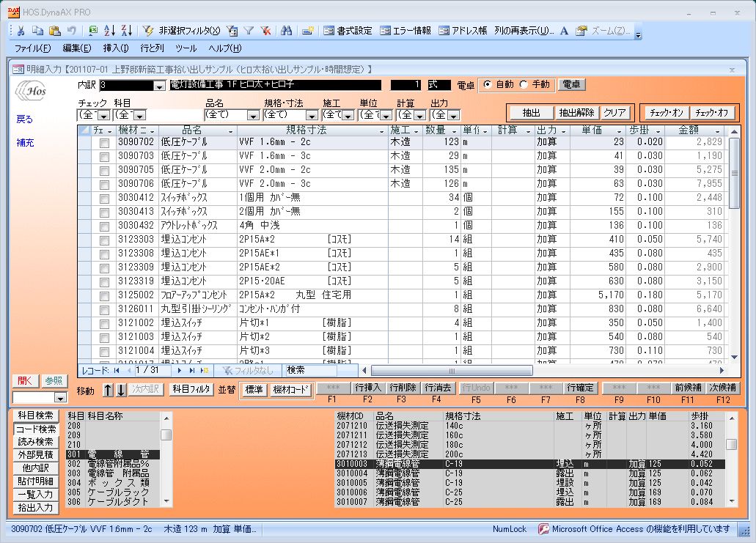Check the box for row 3090705 VVF 2.0mm-2c

pyautogui.click(x=103, y=171)
